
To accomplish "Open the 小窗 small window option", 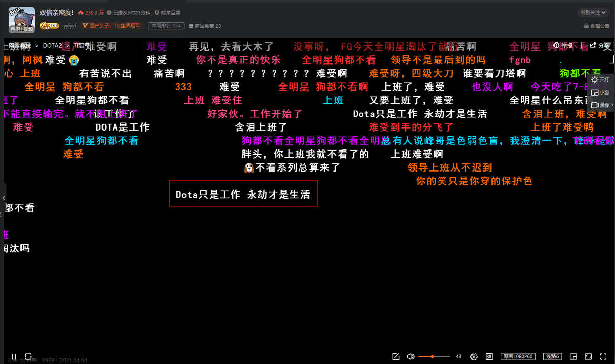I will [601, 93].
